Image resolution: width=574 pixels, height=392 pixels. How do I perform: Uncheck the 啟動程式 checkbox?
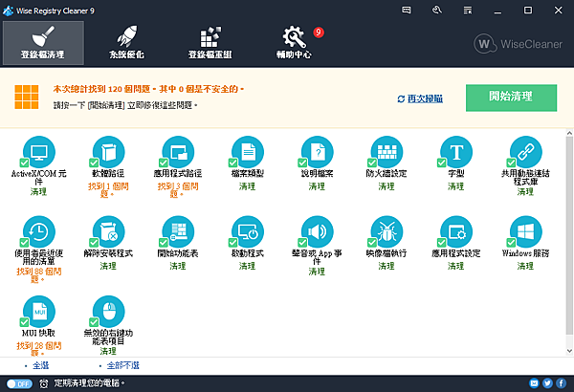[x=232, y=242]
